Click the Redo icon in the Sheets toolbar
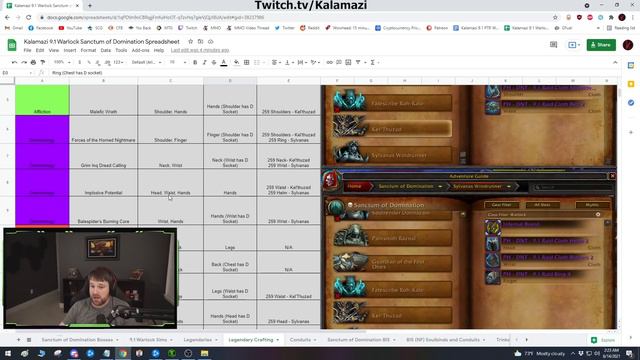 (x=24, y=62)
